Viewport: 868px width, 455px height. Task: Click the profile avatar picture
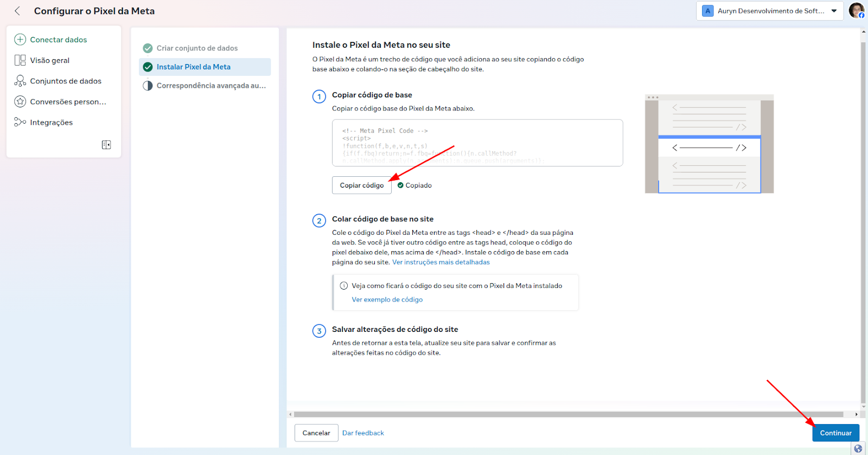pyautogui.click(x=856, y=10)
